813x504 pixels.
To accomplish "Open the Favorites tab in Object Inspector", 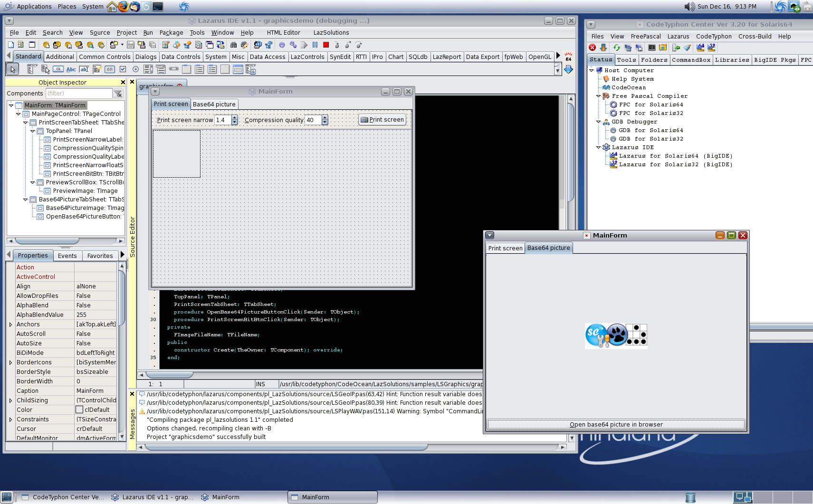I will point(100,256).
